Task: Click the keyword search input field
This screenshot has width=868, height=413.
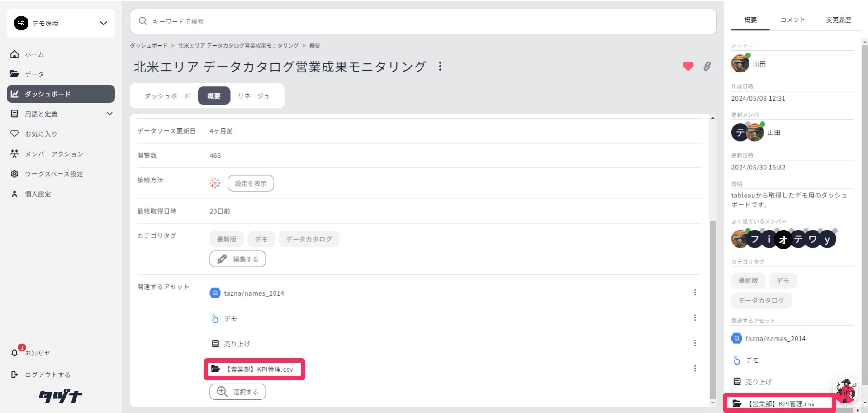Action: tap(423, 21)
